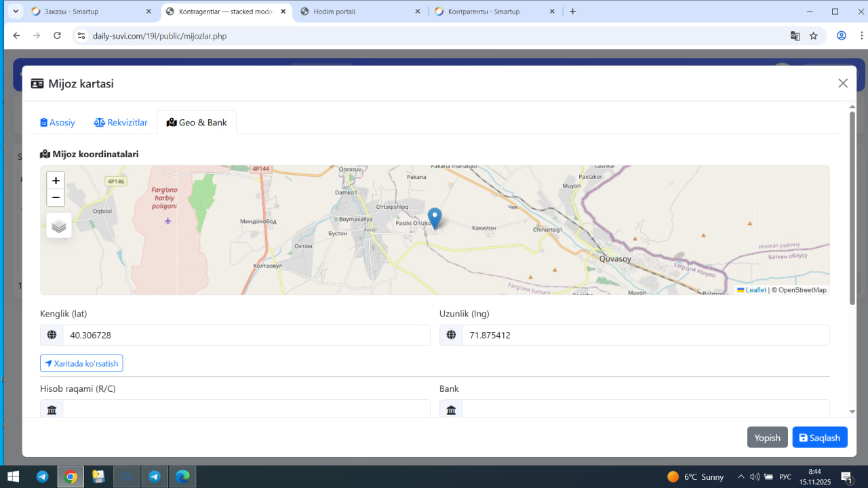Open the map layers control

(59, 226)
